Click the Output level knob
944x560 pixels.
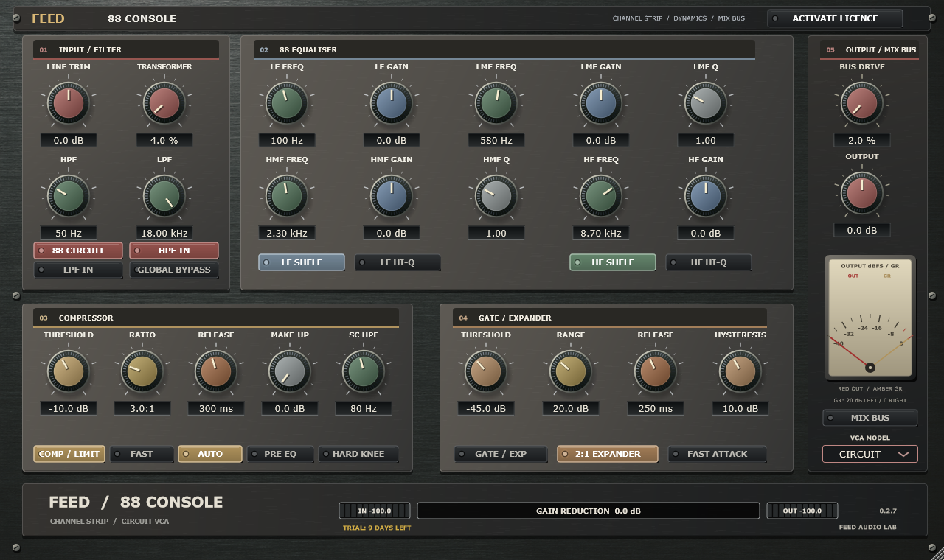point(861,193)
